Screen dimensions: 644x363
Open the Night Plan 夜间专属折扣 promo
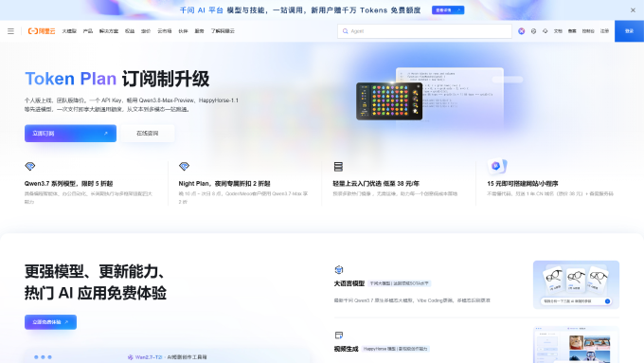click(x=224, y=183)
